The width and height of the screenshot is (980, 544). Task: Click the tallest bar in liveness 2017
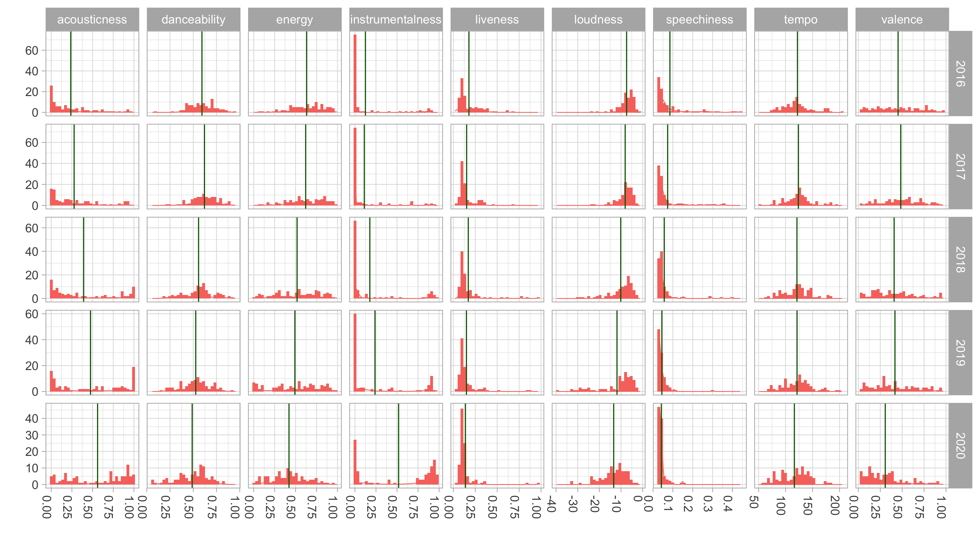click(462, 183)
